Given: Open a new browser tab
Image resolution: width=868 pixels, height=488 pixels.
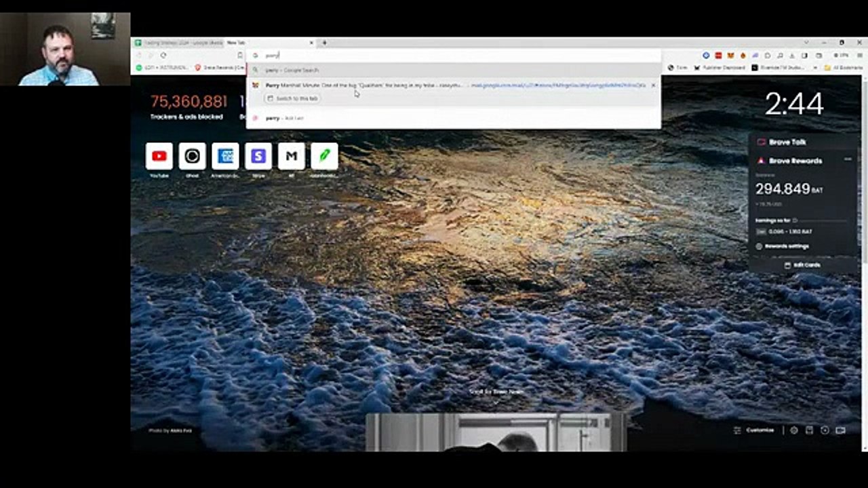Looking at the screenshot, I should tap(324, 43).
